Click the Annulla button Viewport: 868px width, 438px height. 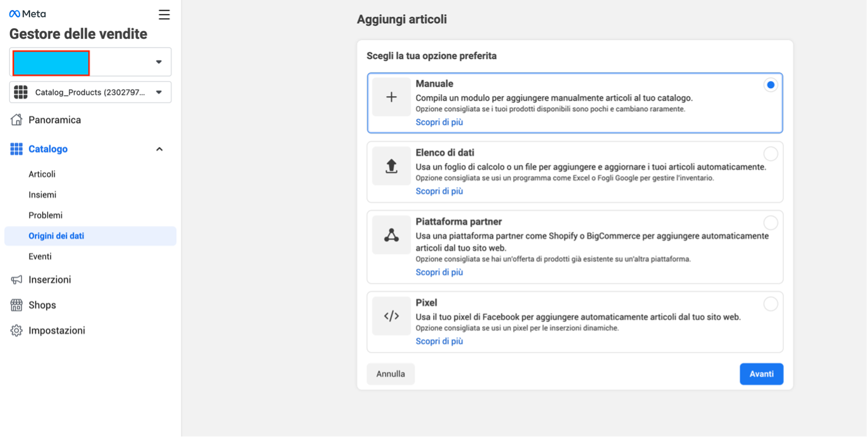(391, 374)
